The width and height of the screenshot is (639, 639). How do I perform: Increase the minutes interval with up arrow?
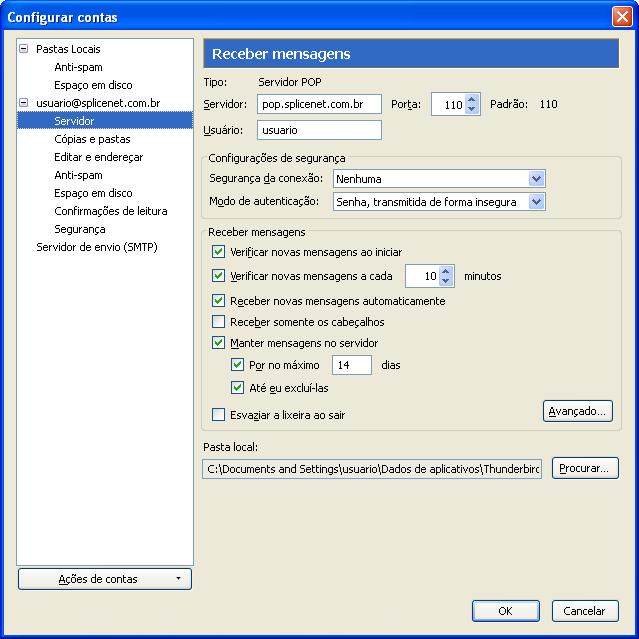[x=446, y=271]
